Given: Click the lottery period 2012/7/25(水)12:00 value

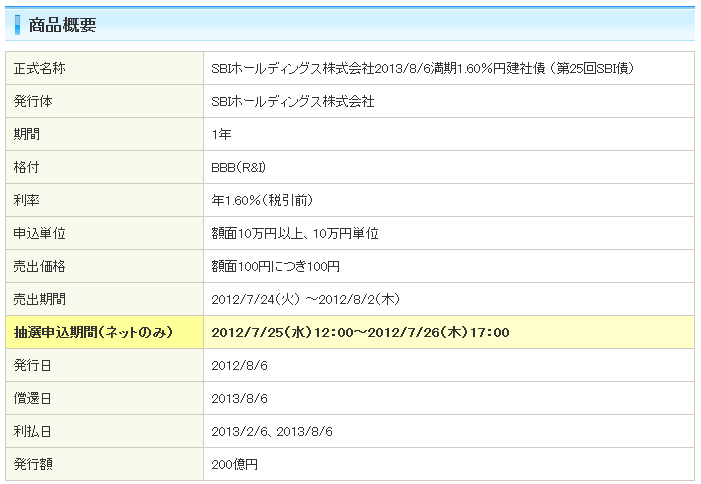Looking at the screenshot, I should tap(360, 332).
